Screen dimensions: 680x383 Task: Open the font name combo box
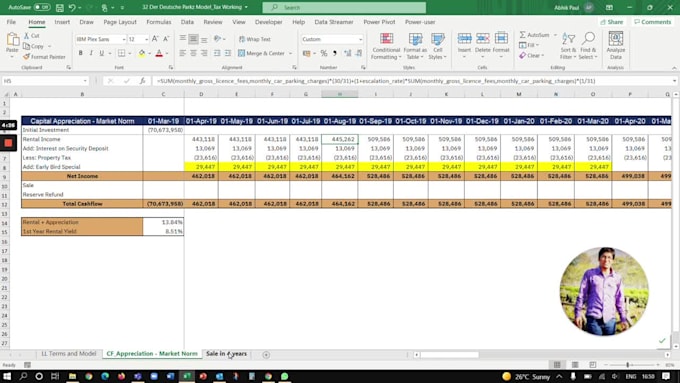[x=101, y=39]
